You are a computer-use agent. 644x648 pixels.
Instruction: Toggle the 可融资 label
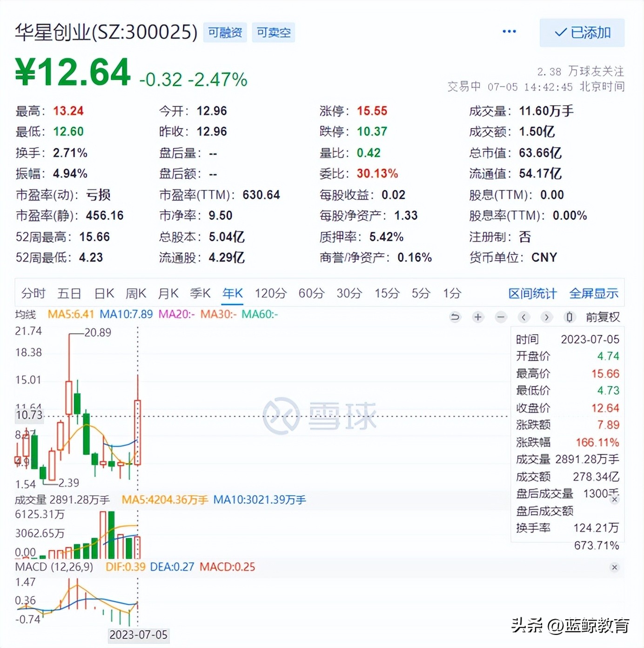click(x=225, y=33)
